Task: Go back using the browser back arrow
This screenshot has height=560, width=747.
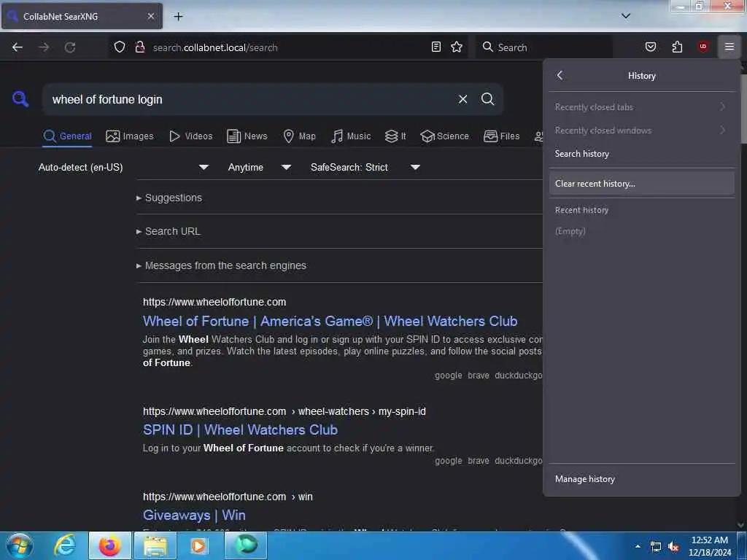Action: click(x=18, y=47)
